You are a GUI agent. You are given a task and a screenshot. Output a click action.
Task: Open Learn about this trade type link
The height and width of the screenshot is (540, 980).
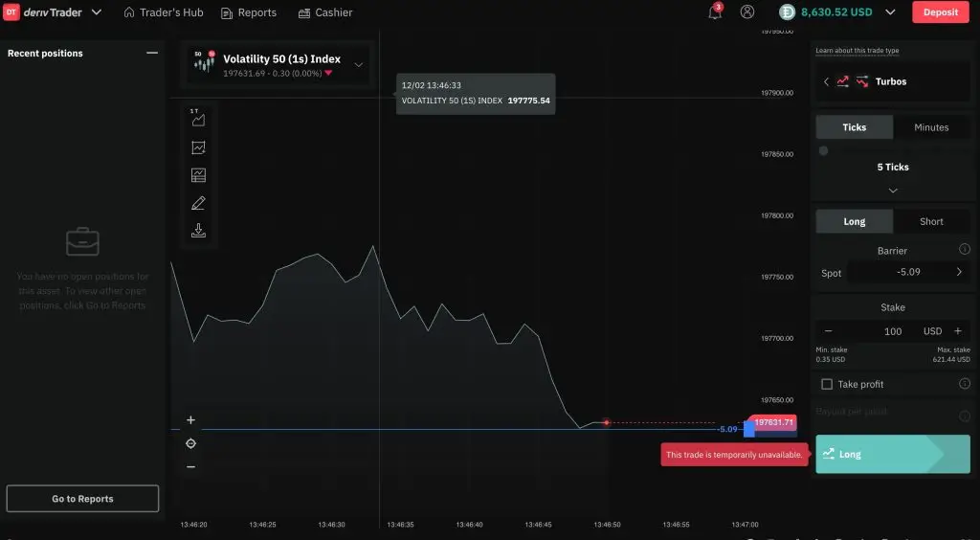point(857,51)
